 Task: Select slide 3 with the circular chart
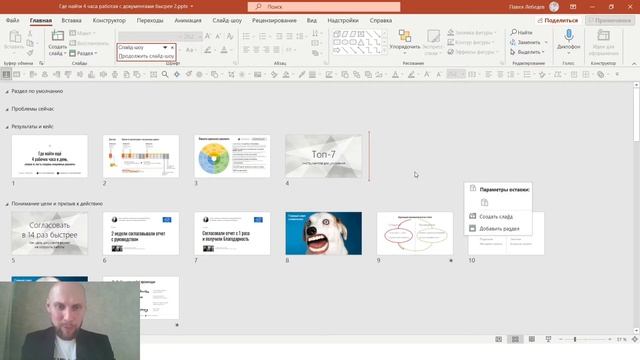[232, 156]
